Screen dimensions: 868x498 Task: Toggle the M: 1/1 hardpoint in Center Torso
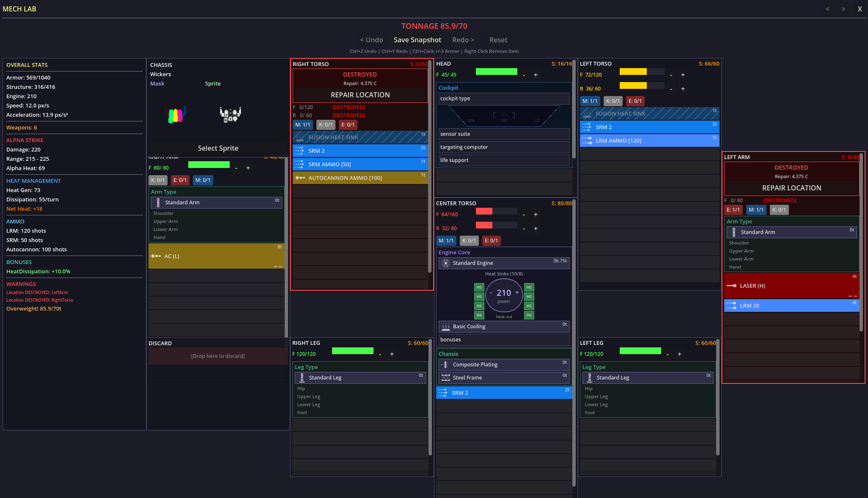point(446,241)
